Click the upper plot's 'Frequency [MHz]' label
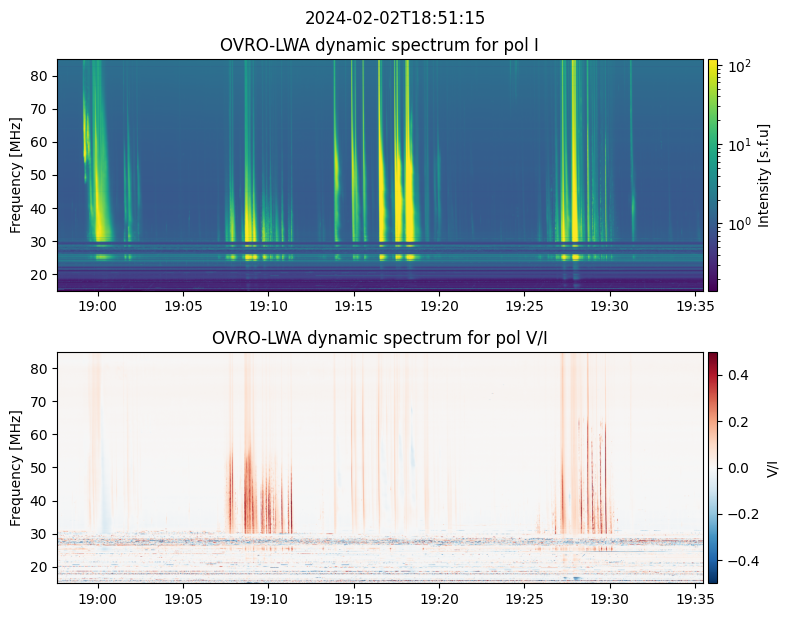Image resolution: width=790 pixels, height=617 pixels. (16, 175)
